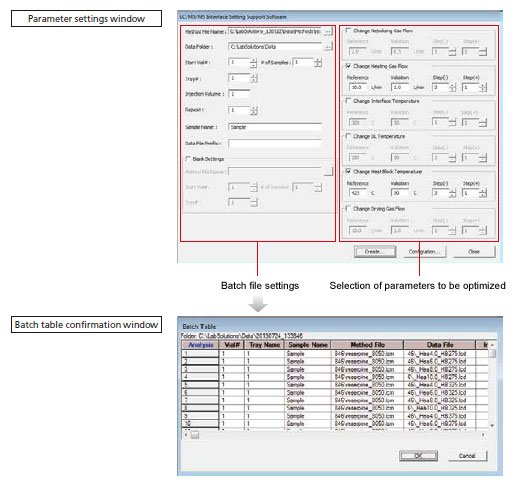Click the Method File Name path field
Image resolution: width=518 pixels, height=488 pixels.
pos(275,31)
